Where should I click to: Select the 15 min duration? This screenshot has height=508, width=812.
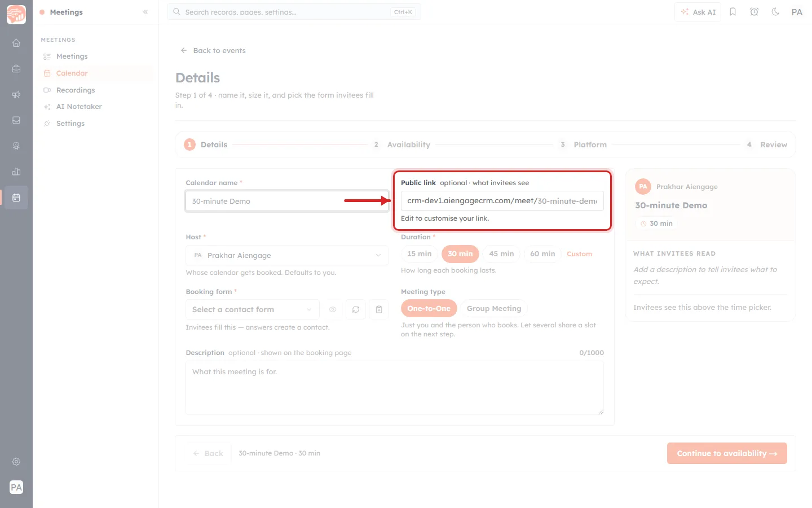420,254
